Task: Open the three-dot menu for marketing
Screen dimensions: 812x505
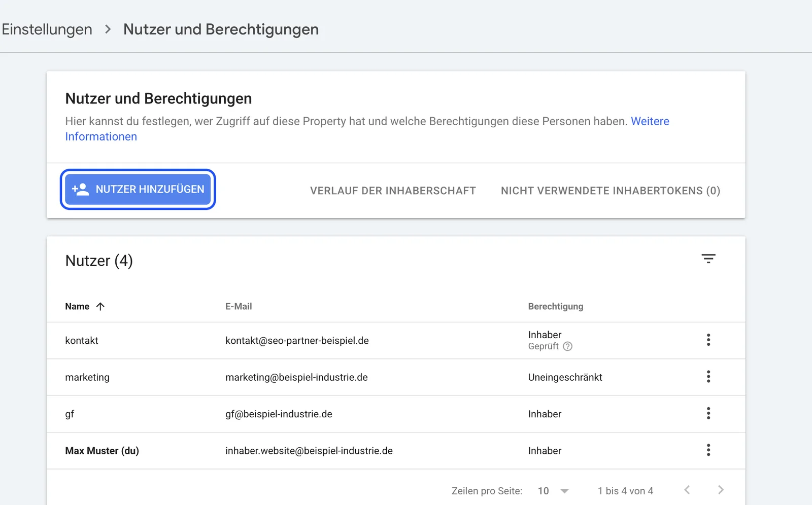Action: (x=708, y=376)
